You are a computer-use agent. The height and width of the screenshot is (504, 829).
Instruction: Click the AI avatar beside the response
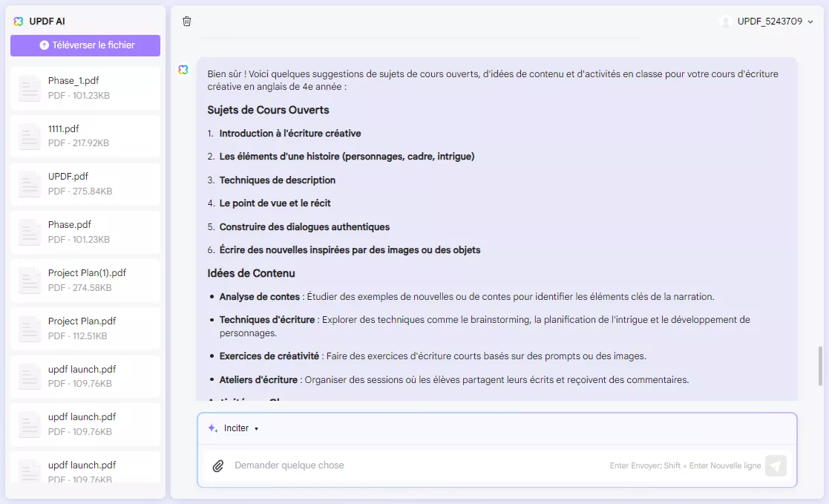click(x=183, y=69)
